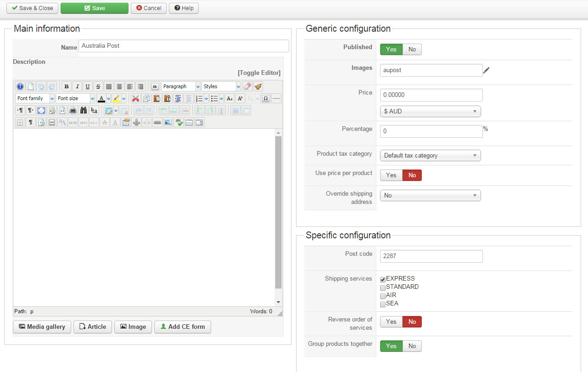The image size is (588, 372).
Task: Click the Percentage input field
Action: (x=431, y=131)
